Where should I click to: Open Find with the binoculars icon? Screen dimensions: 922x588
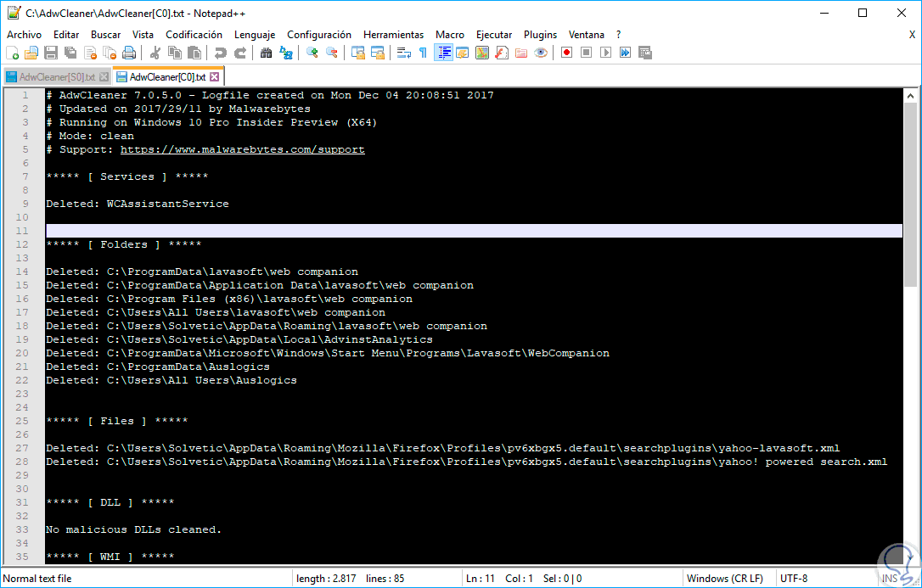coord(266,53)
